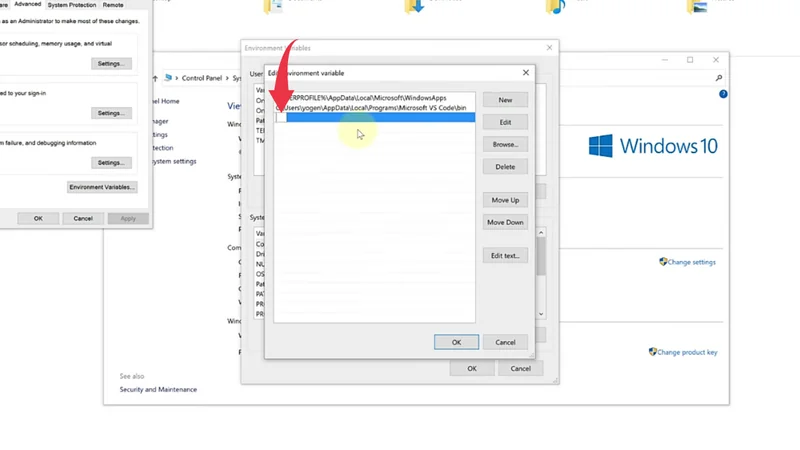Image resolution: width=800 pixels, height=450 pixels.
Task: Close the Environment Variables dialog
Action: 549,47
